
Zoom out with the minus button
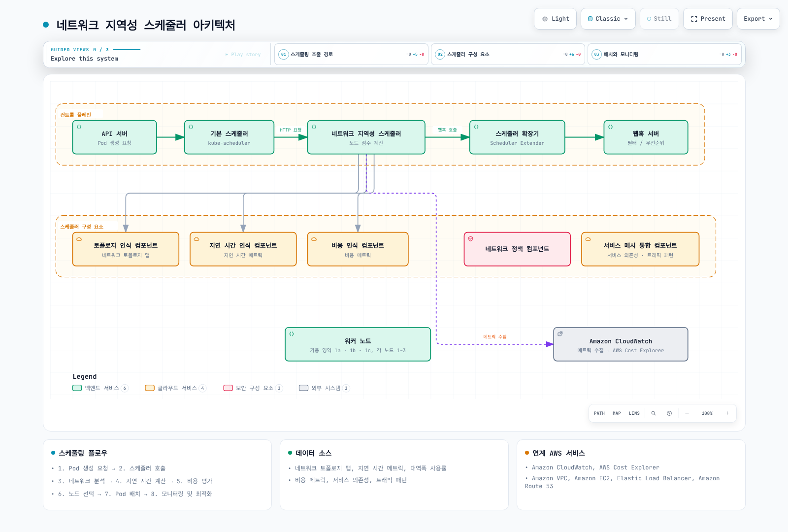click(687, 413)
